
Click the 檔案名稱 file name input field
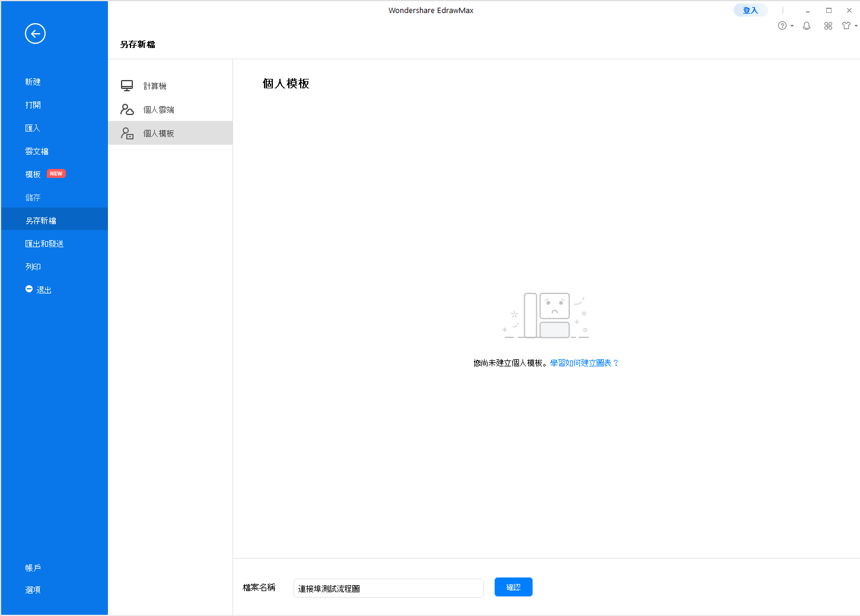(388, 588)
